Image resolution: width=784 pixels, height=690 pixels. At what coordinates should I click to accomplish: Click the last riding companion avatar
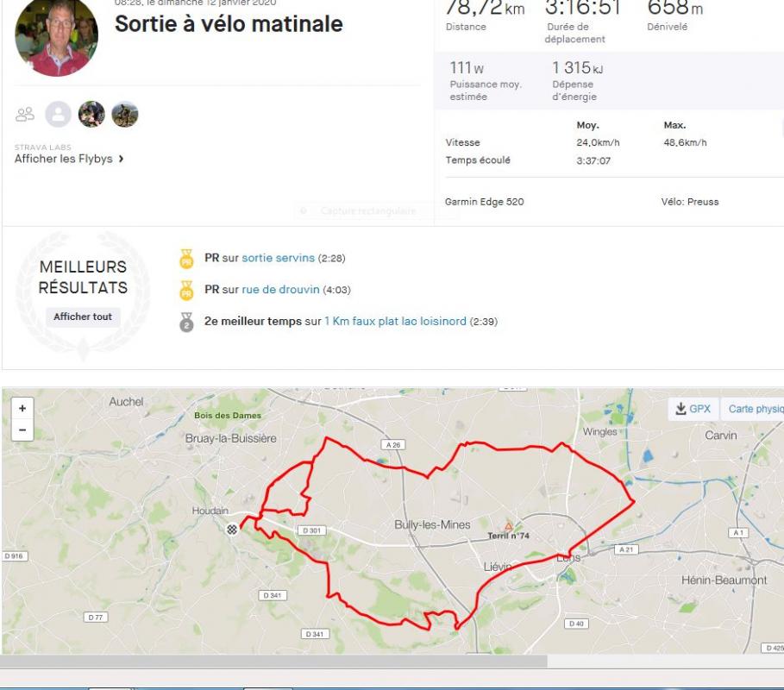125,114
